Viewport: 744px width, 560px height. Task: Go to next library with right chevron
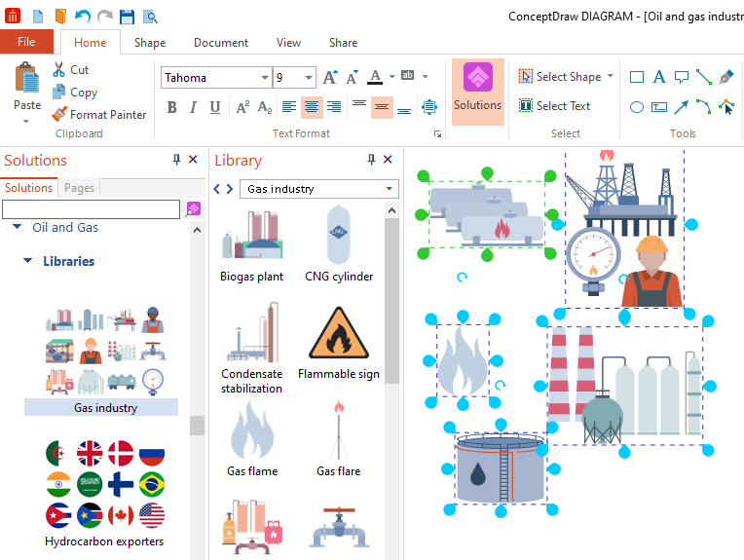pyautogui.click(x=230, y=189)
